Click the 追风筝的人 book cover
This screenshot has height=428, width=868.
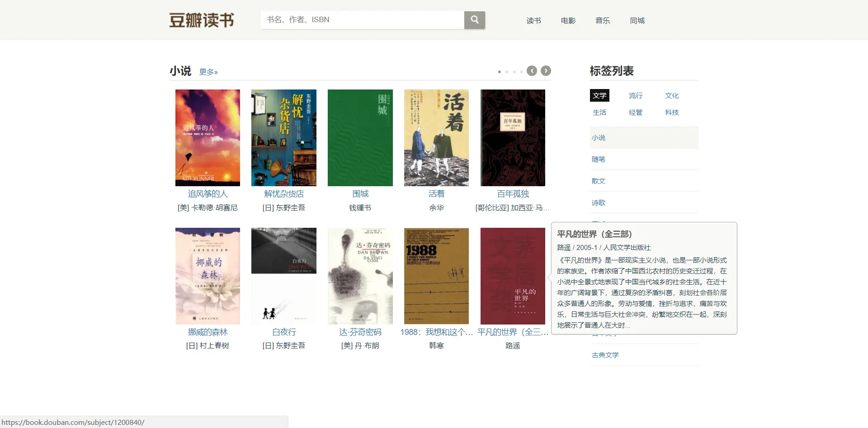208,138
